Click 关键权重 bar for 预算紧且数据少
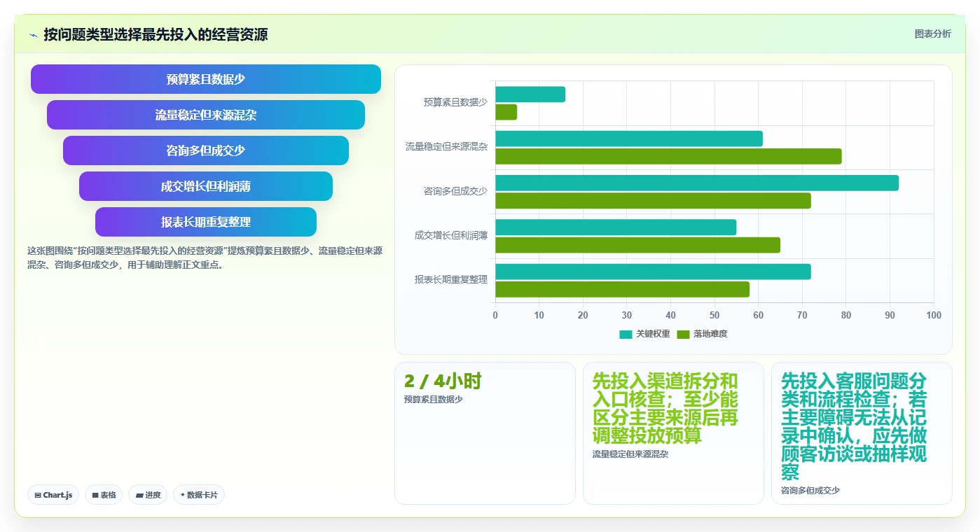Viewport: 980px width, 532px height. click(530, 94)
